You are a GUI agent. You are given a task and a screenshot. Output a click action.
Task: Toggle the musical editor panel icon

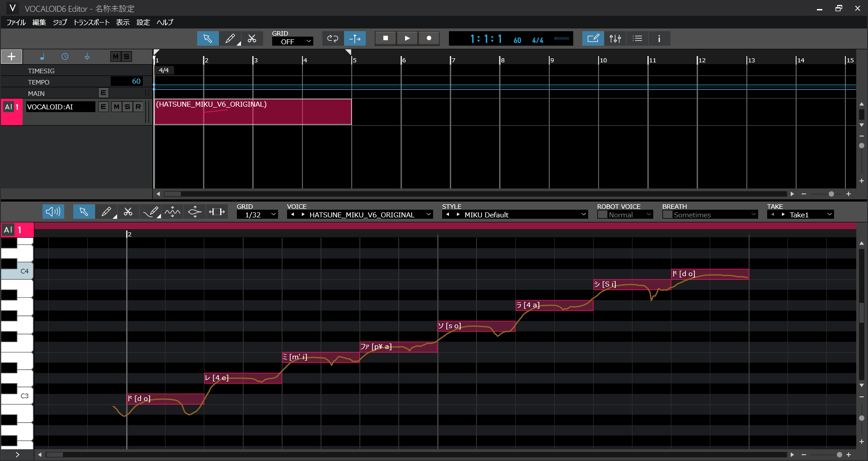point(593,38)
